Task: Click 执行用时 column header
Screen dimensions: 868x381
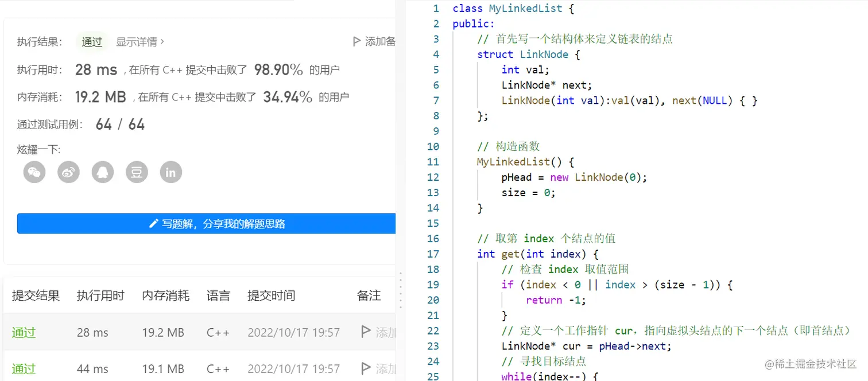Action: pyautogui.click(x=101, y=296)
